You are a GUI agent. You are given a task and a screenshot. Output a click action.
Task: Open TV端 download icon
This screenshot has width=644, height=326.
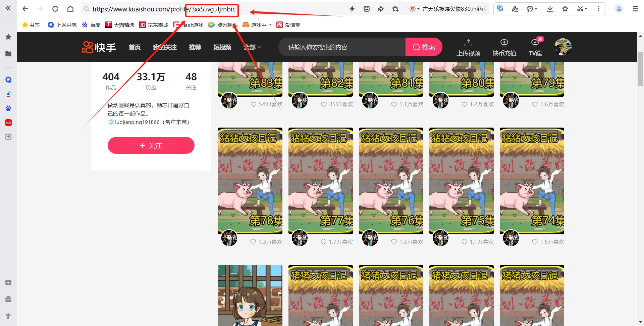click(535, 47)
